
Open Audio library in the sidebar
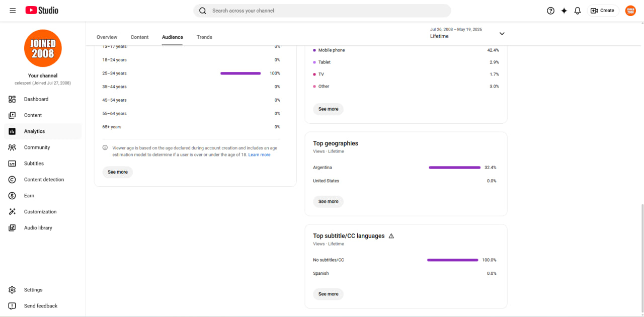click(43, 228)
